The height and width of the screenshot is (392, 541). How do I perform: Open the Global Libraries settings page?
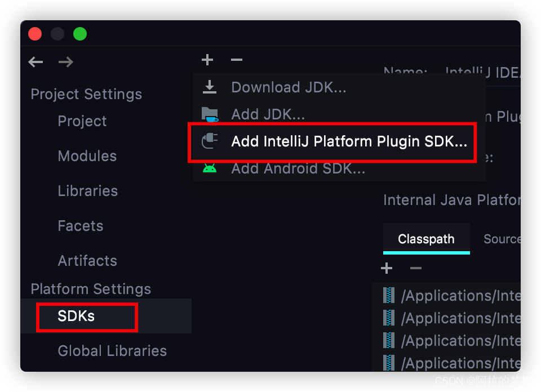click(112, 351)
